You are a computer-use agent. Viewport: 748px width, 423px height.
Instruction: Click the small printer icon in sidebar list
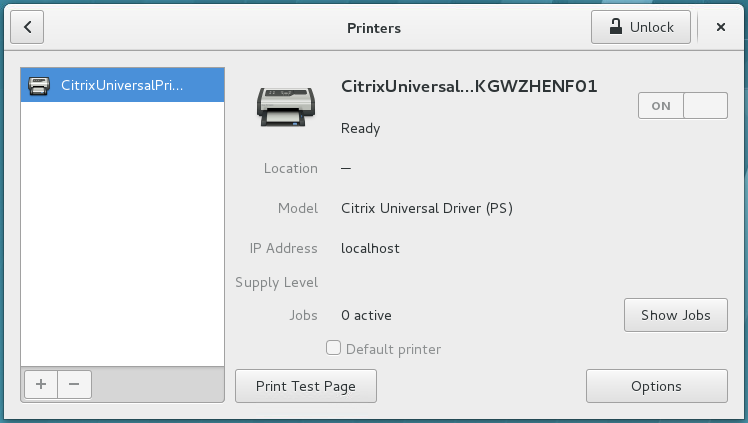pos(40,85)
